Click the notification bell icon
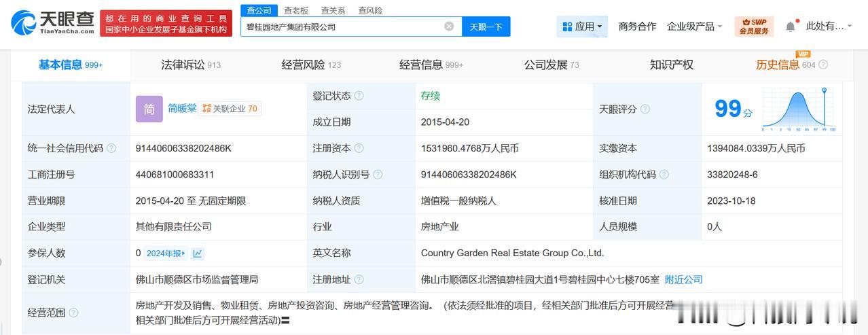The width and height of the screenshot is (868, 335). pos(790,27)
